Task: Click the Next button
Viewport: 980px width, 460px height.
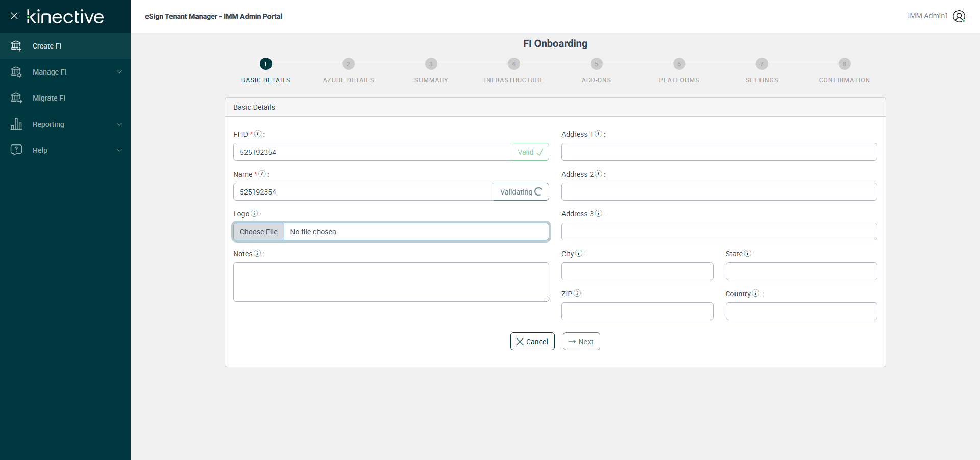Action: 581,342
